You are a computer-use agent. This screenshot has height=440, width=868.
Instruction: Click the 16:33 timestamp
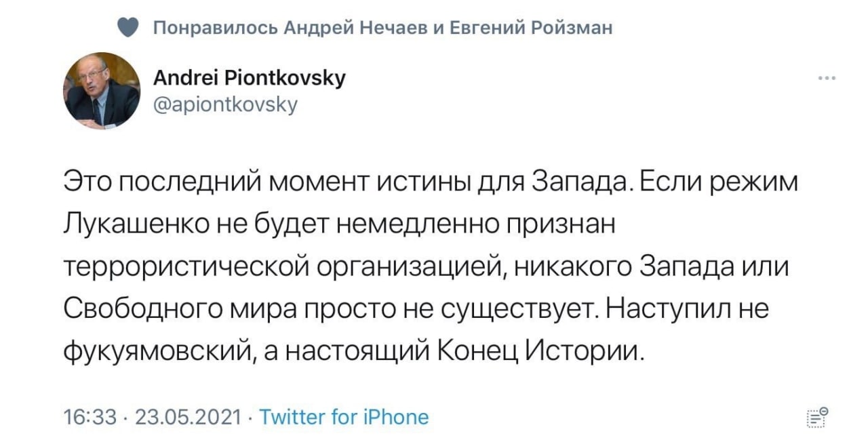(x=90, y=416)
